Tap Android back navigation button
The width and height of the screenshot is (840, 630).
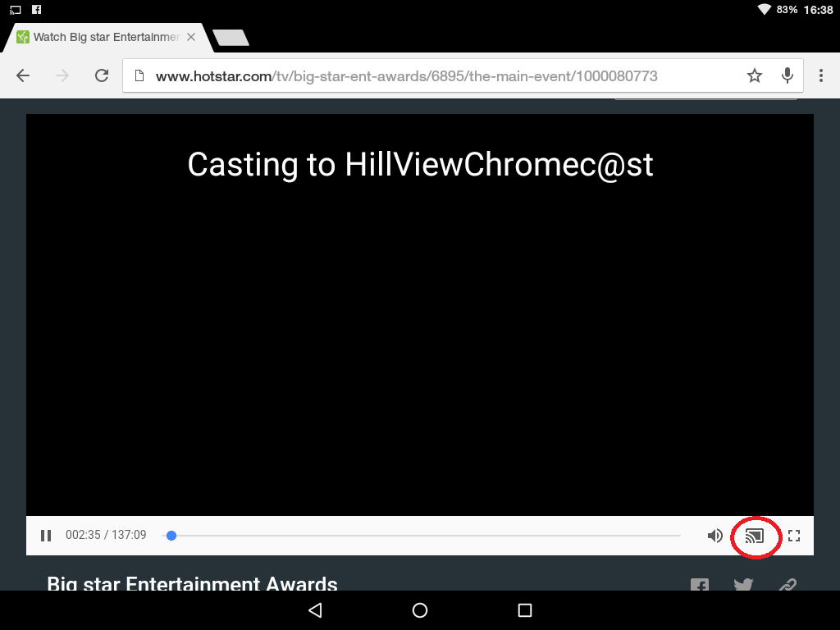(x=315, y=610)
